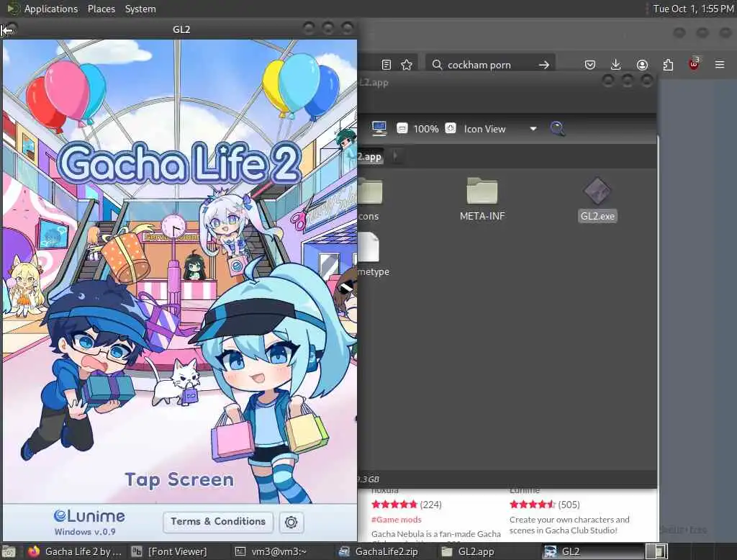
Task: Click the Gacha Life 2 title logo
Action: 179,163
